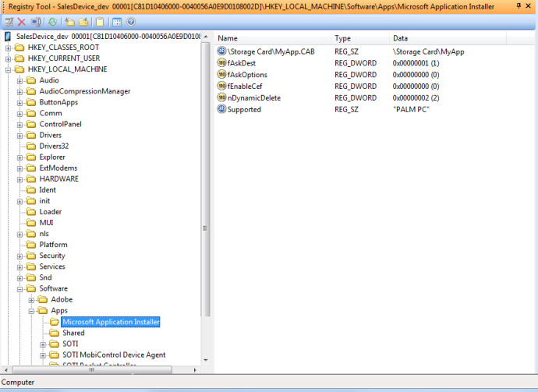The width and height of the screenshot is (538, 392).
Task: Click the Loader folder icon
Action: coord(31,212)
